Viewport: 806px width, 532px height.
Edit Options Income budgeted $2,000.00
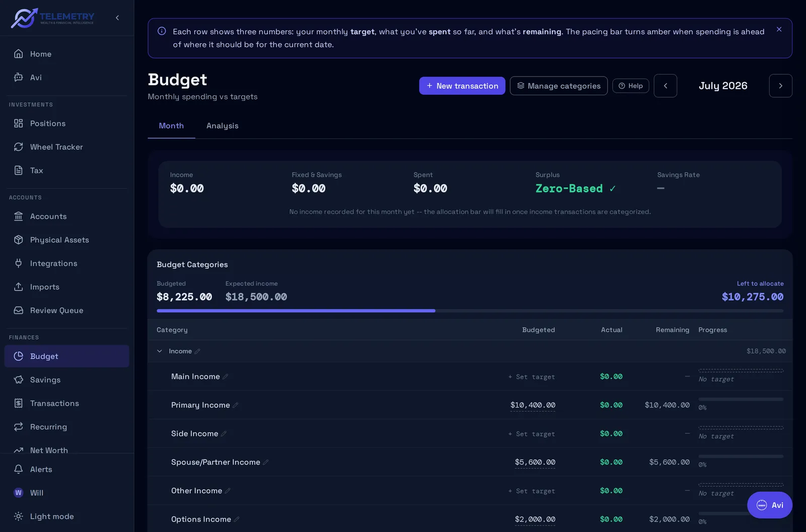point(535,519)
